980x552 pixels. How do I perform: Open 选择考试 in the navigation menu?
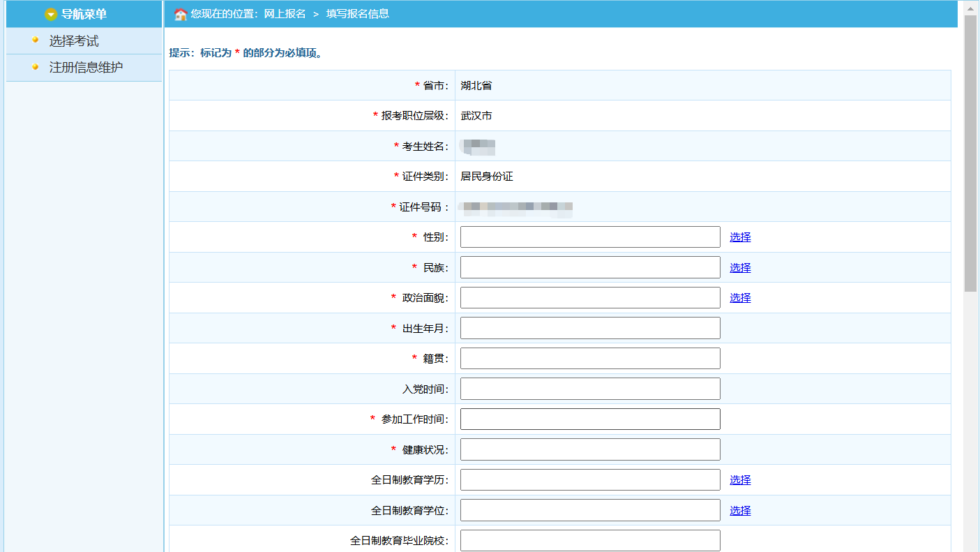click(x=74, y=41)
